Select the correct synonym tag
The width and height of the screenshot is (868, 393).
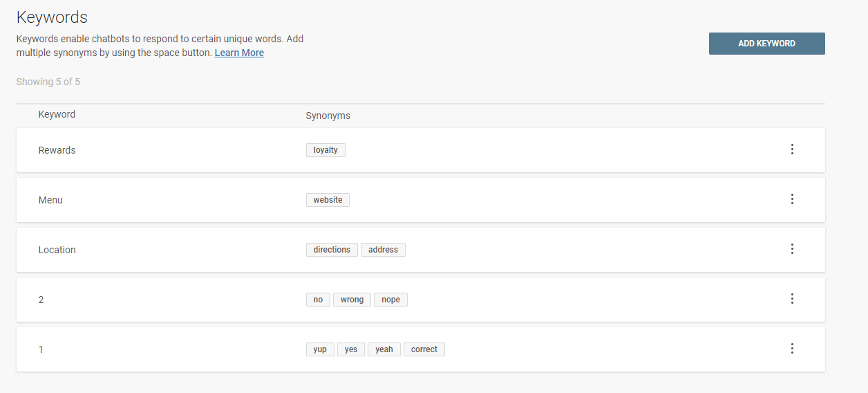click(x=424, y=349)
